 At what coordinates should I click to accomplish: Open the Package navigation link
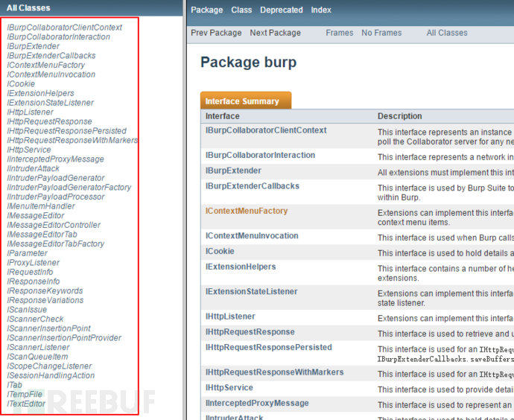click(x=207, y=10)
